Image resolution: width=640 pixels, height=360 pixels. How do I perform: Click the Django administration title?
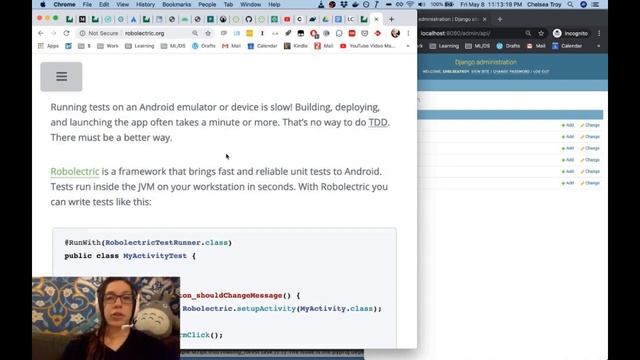pos(486,62)
